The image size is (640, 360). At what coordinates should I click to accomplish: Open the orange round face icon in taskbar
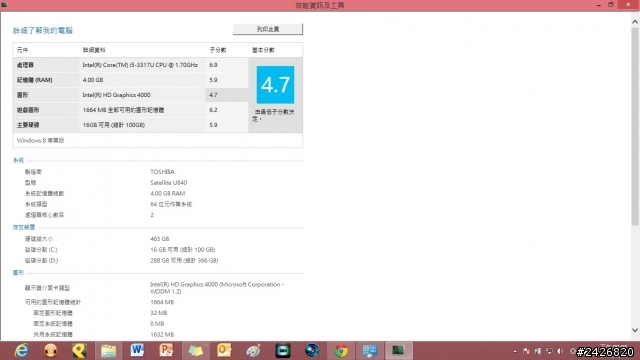(51, 351)
